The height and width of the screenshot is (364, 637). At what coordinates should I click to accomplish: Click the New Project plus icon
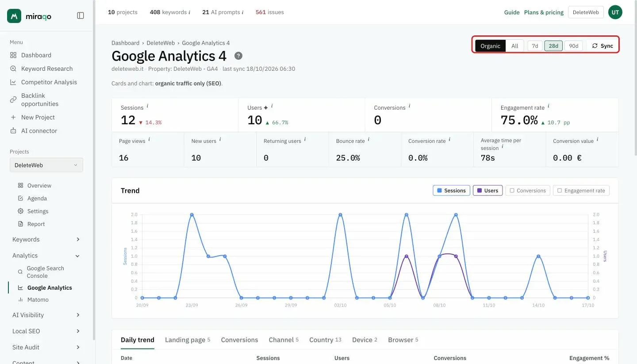[13, 117]
